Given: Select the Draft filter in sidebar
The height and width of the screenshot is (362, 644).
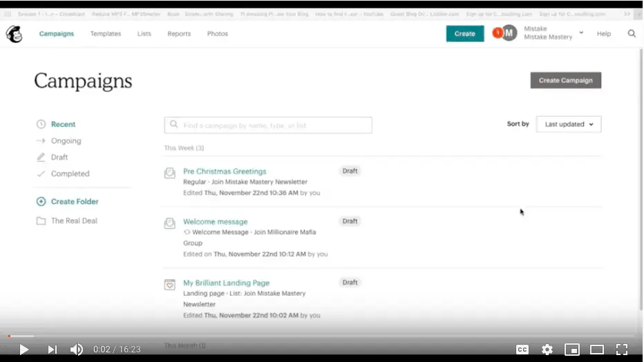Looking at the screenshot, I should coord(59,158).
